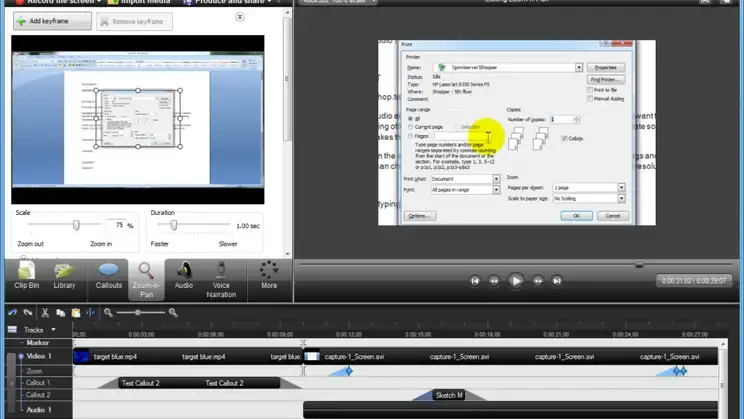Toggle Print to file checkbox in preview
Viewport: 744px width, 419px height.
[x=590, y=90]
